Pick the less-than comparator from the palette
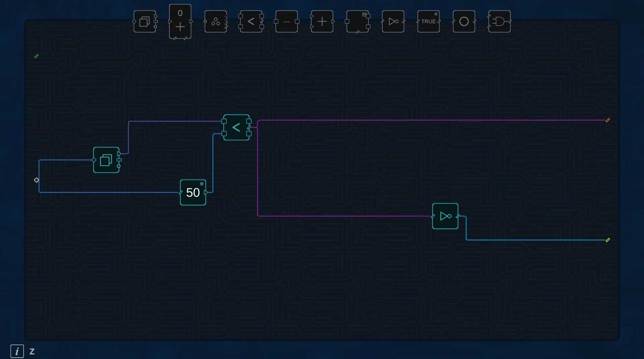 [x=251, y=21]
